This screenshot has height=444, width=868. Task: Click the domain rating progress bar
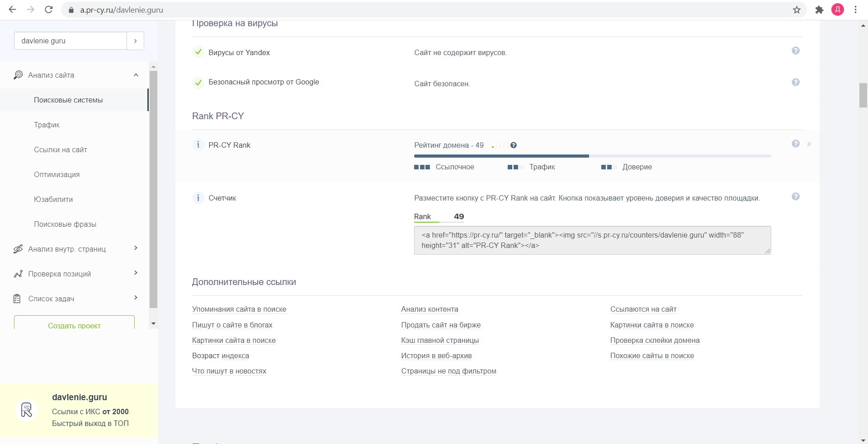[592, 156]
